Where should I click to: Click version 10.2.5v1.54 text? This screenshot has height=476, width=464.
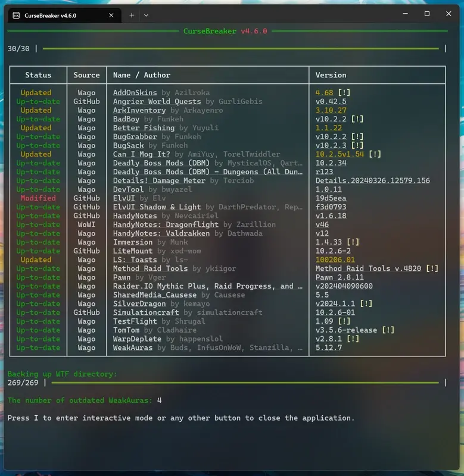[x=340, y=154]
